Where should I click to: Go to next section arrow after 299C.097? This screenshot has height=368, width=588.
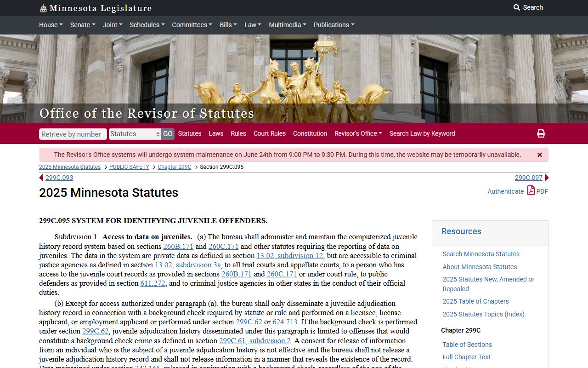pyautogui.click(x=547, y=178)
